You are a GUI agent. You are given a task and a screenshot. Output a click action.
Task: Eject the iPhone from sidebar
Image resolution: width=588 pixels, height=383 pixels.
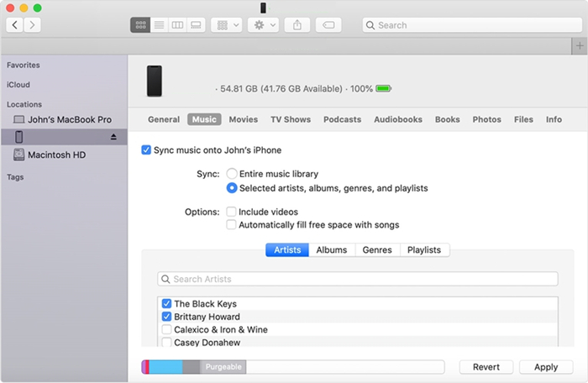pos(113,137)
